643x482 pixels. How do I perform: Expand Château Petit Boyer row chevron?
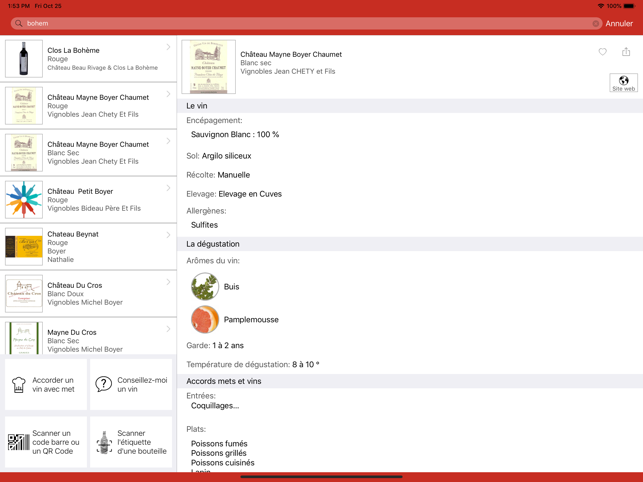coord(168,188)
